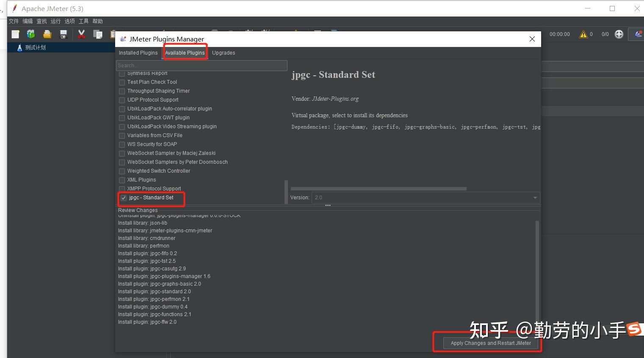Enable UbikLoadPack Video Streaming plugin checkbox

[122, 127]
